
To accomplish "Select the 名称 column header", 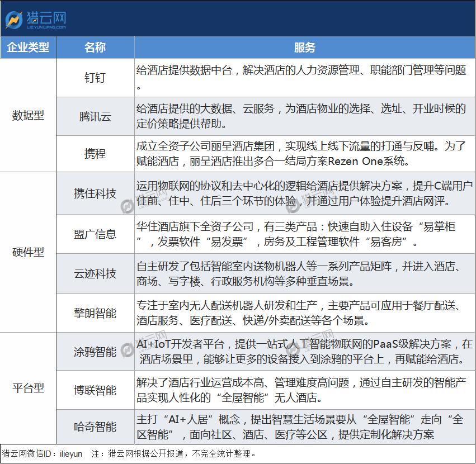I will tap(95, 48).
